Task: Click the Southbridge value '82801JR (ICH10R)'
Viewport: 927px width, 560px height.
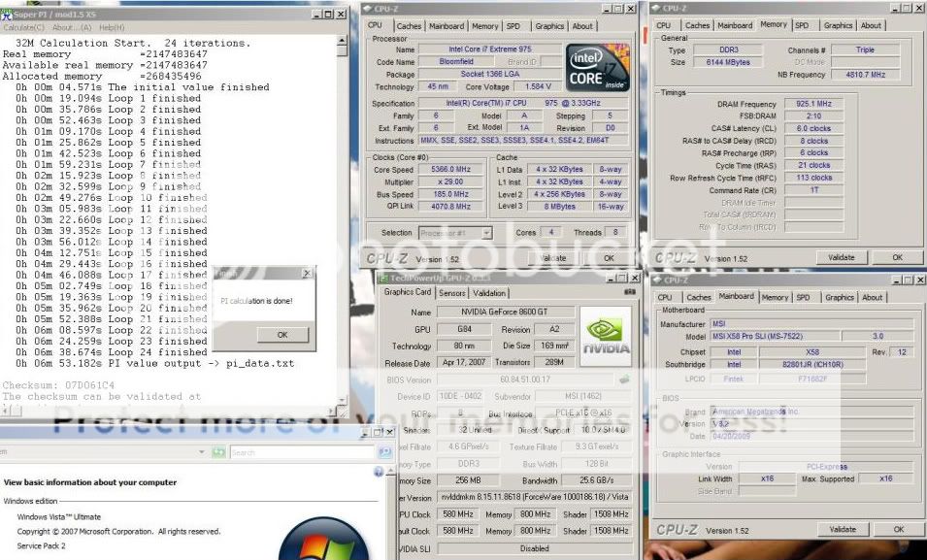Action: (x=812, y=364)
